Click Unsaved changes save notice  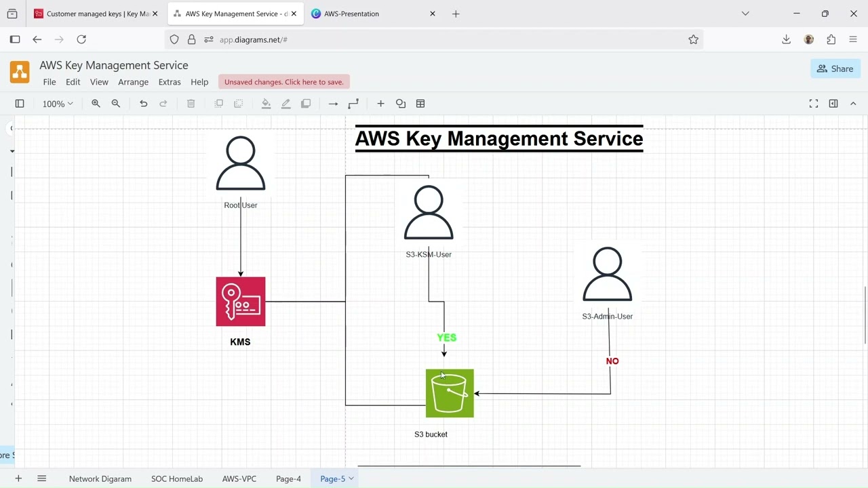(x=284, y=82)
